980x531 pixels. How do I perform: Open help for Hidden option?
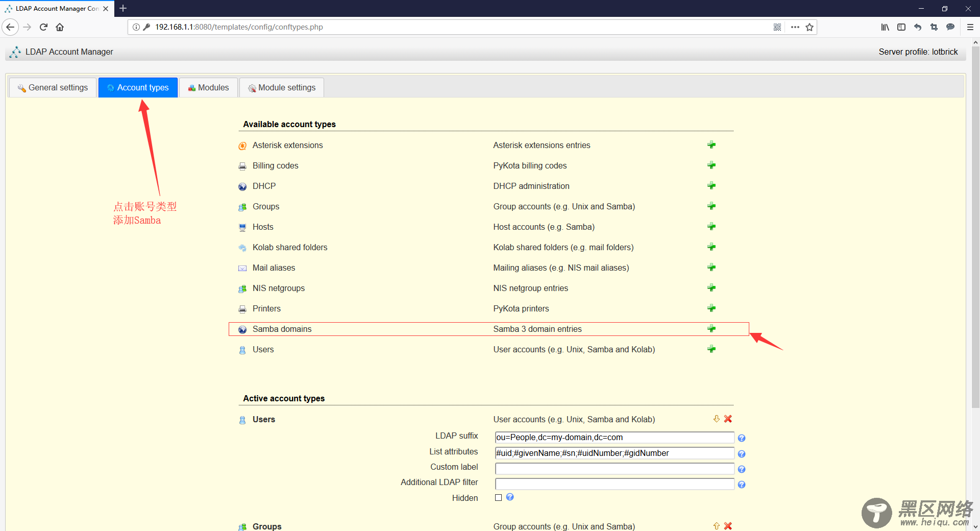tap(510, 497)
